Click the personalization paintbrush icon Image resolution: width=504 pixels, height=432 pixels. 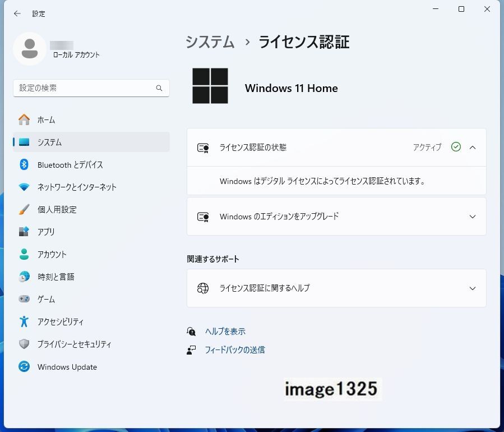(x=24, y=209)
